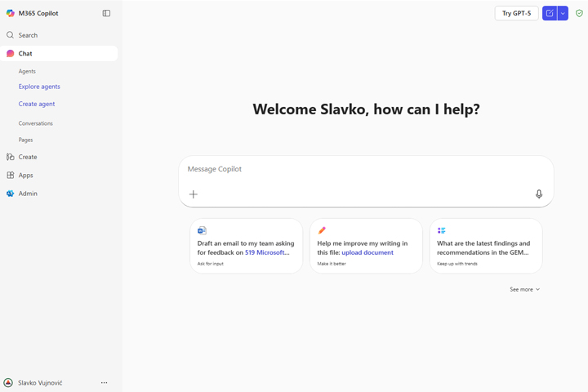
Task: Click the green shield protection icon
Action: [579, 13]
